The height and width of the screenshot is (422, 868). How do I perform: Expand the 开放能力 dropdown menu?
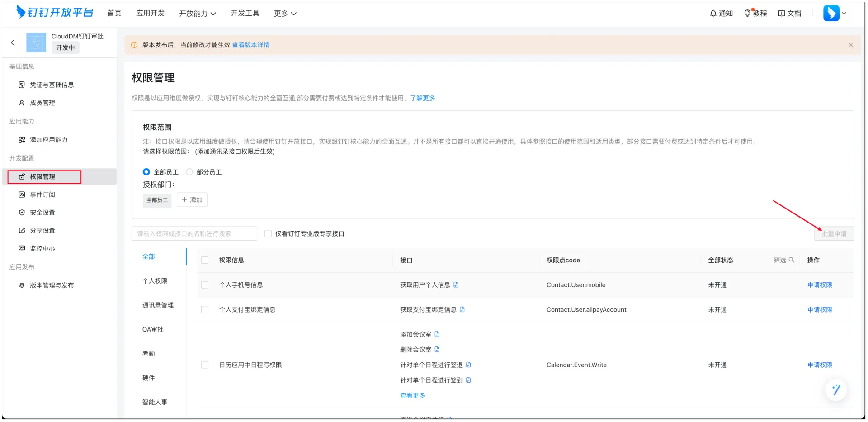(198, 14)
